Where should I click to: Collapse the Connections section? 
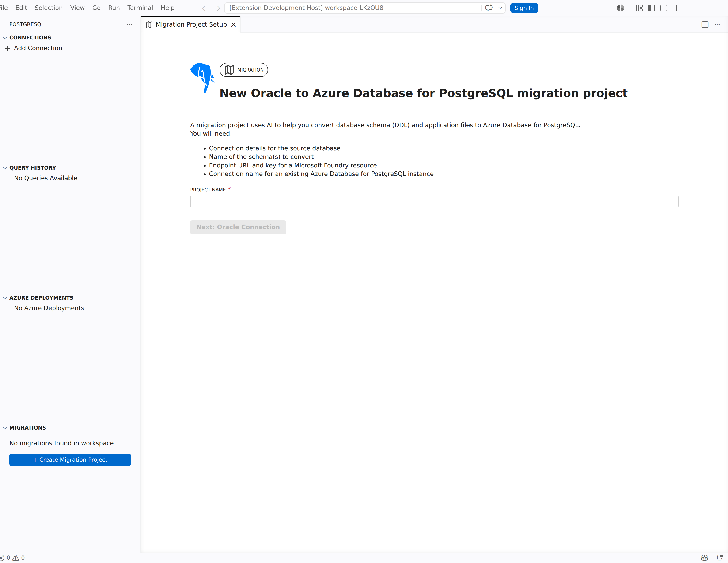[5, 38]
